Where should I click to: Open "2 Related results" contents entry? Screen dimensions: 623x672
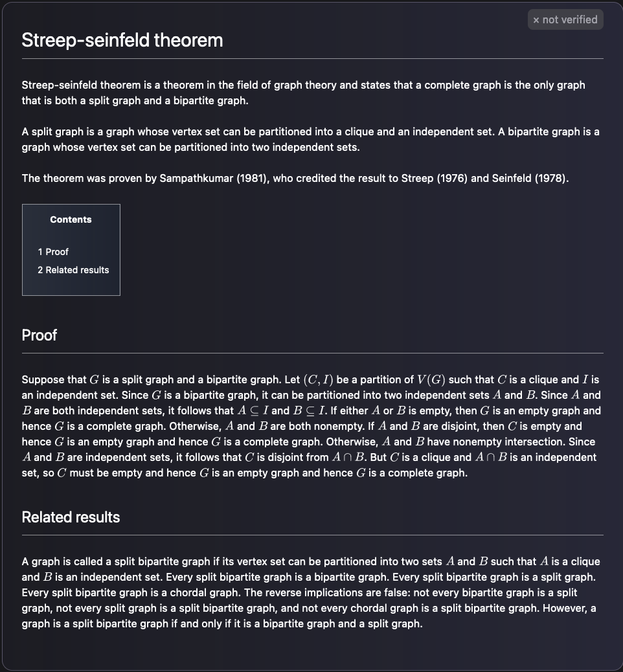[x=73, y=270]
